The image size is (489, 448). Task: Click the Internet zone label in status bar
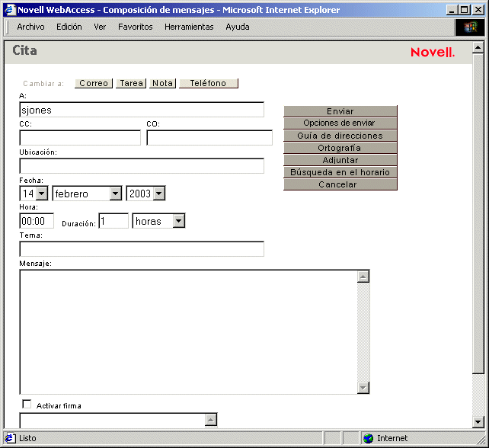(x=392, y=438)
